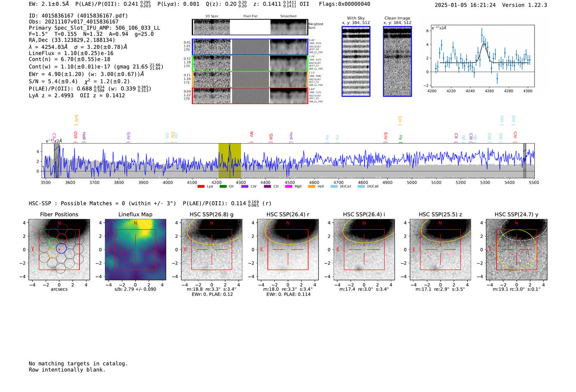Open the HSC SSP(26.4) r cutout
This screenshot has height=392, width=576.
(x=288, y=249)
